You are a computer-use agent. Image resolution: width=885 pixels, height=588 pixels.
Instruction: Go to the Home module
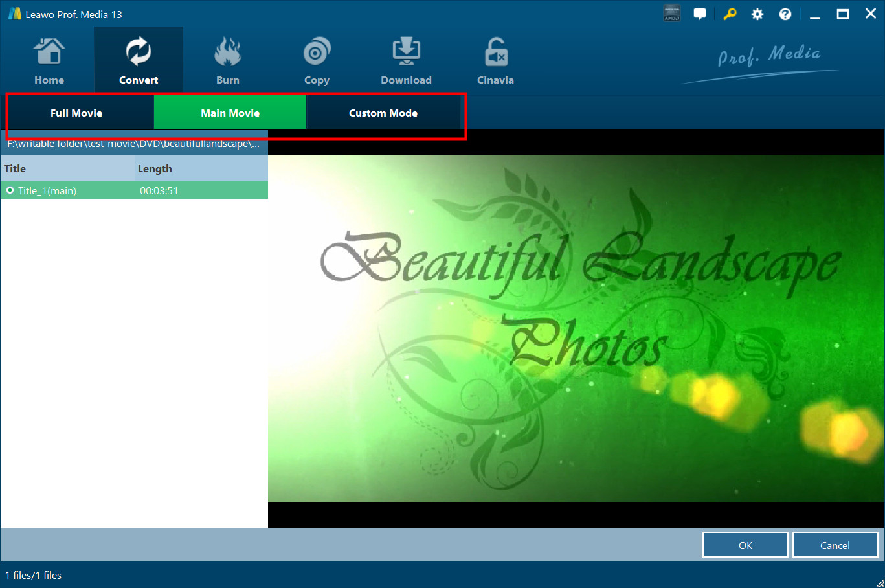(x=49, y=61)
